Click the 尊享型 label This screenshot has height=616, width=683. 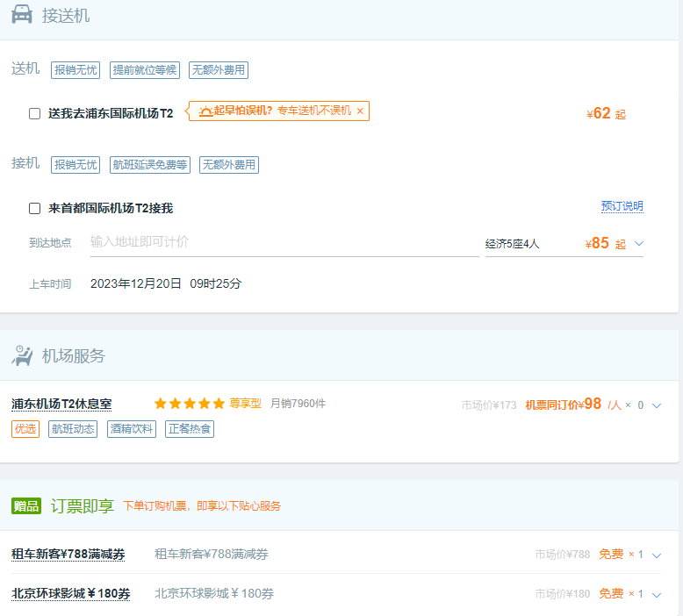click(246, 404)
